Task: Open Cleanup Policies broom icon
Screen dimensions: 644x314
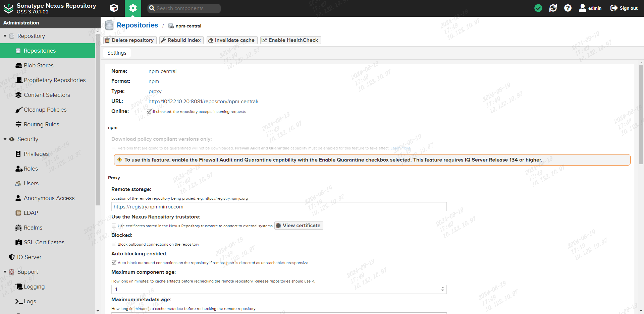Action: [19, 110]
